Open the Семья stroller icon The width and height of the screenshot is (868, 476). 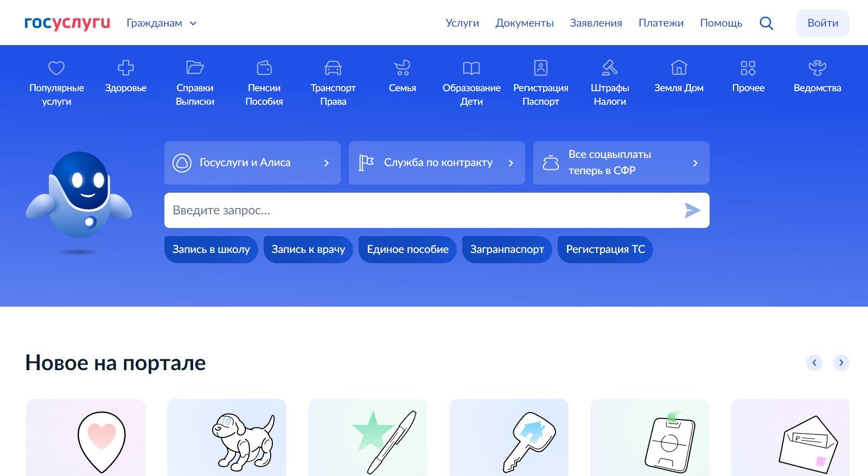pos(402,68)
